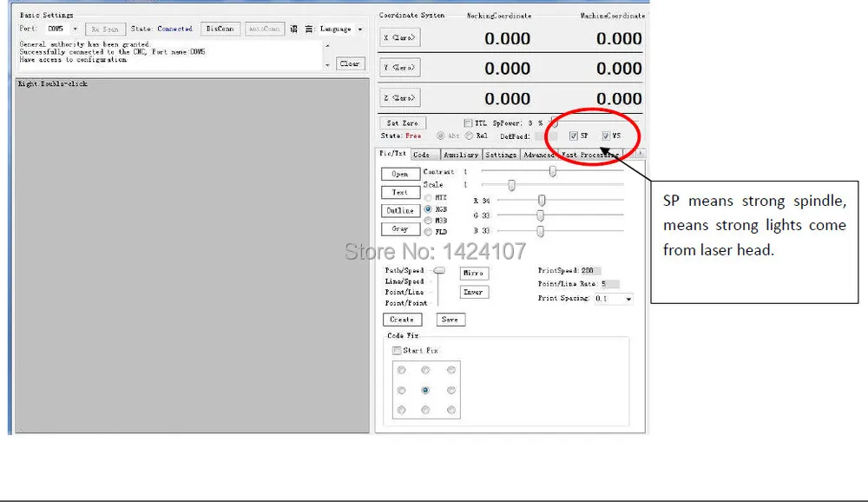This screenshot has width=868, height=502.
Task: Select the bottom-right radio in Code Fix grid
Action: [x=451, y=410]
